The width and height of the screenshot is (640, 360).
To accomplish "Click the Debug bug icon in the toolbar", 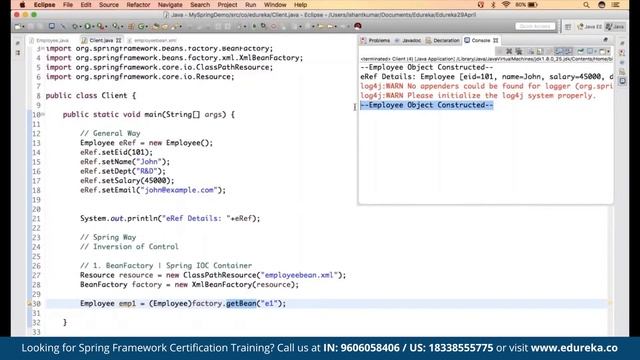I will (x=75, y=26).
